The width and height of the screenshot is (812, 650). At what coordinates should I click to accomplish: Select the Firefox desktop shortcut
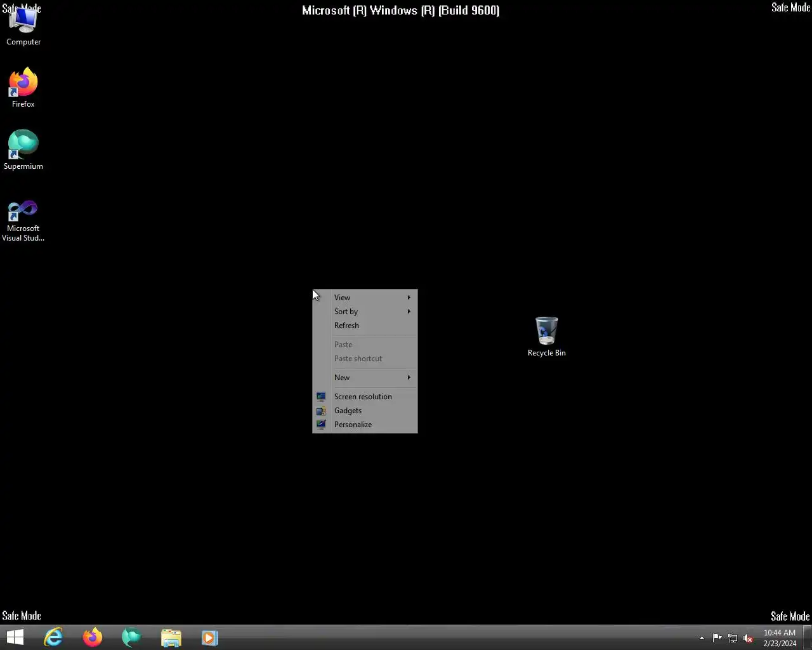pos(23,88)
